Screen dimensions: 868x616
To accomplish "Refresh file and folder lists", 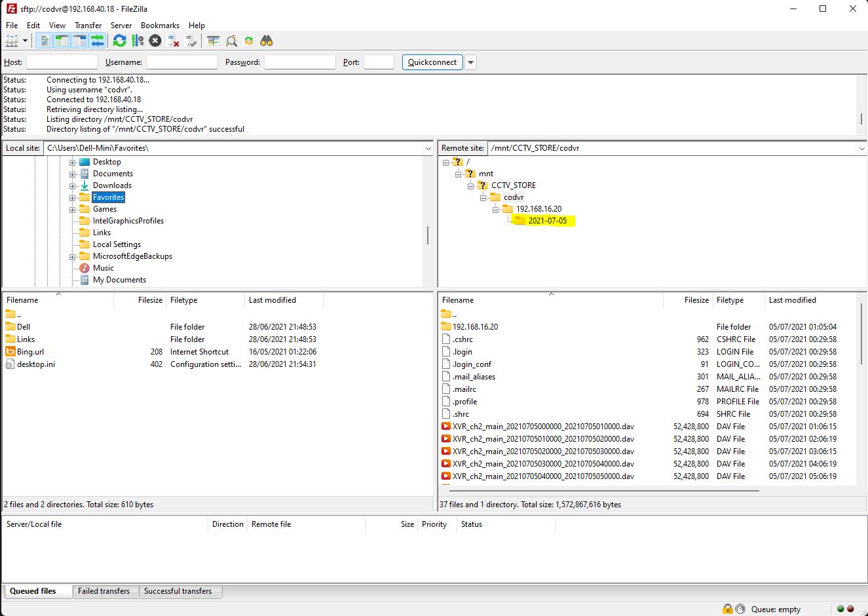I will click(x=119, y=41).
